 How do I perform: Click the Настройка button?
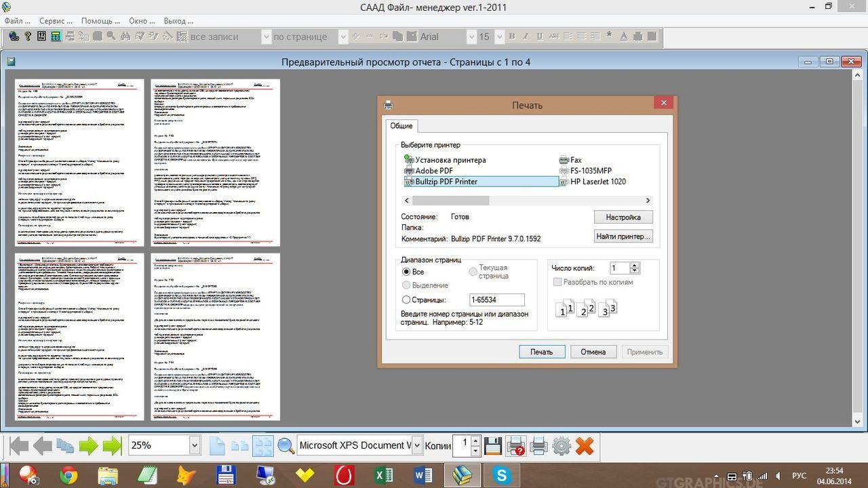pyautogui.click(x=623, y=218)
